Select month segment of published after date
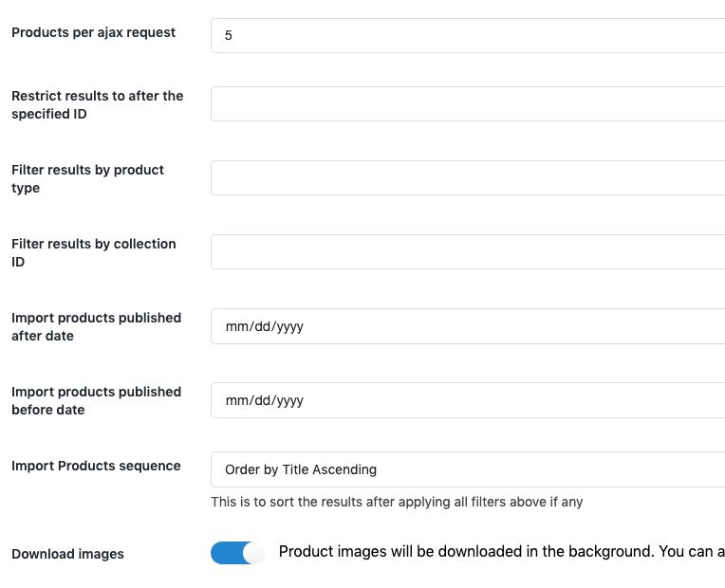 (x=237, y=326)
